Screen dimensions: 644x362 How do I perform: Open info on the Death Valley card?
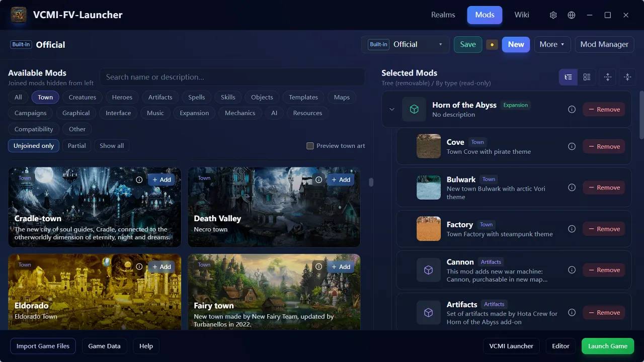click(x=318, y=179)
